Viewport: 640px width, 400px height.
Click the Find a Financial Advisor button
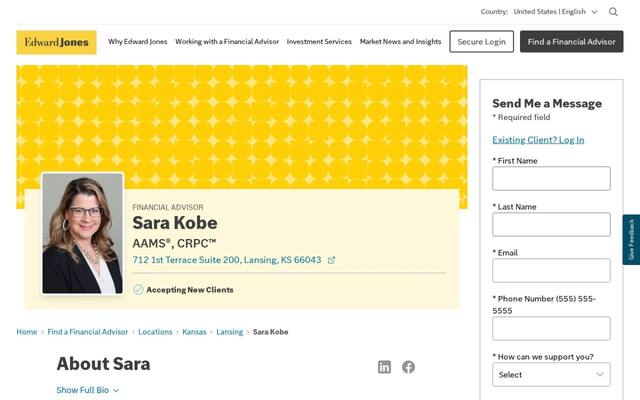click(571, 42)
